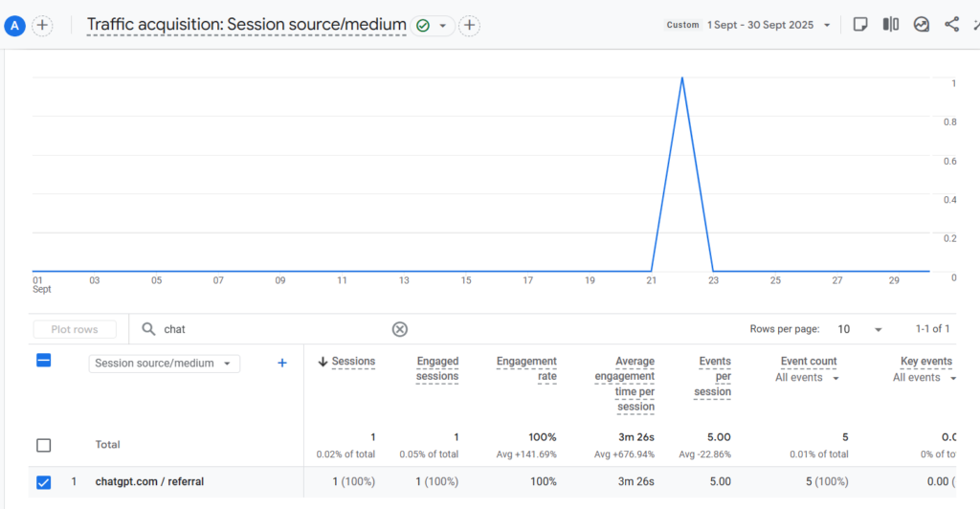The width and height of the screenshot is (980, 509).
Task: Click the Custom date range label
Action: (x=682, y=25)
